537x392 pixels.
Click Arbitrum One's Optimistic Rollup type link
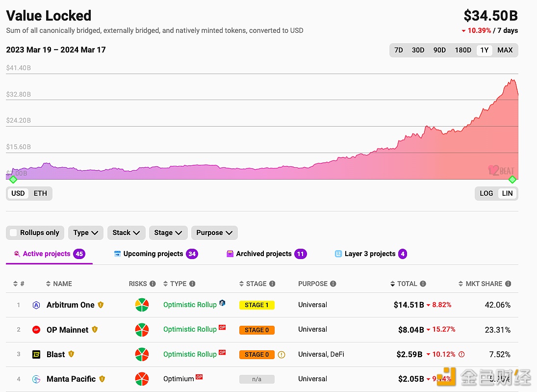[190, 305]
